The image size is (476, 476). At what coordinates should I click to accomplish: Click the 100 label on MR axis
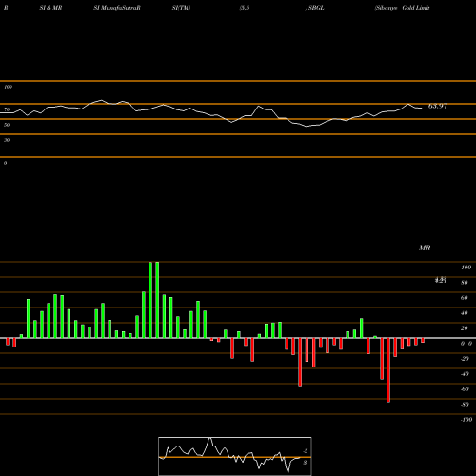pos(466,268)
